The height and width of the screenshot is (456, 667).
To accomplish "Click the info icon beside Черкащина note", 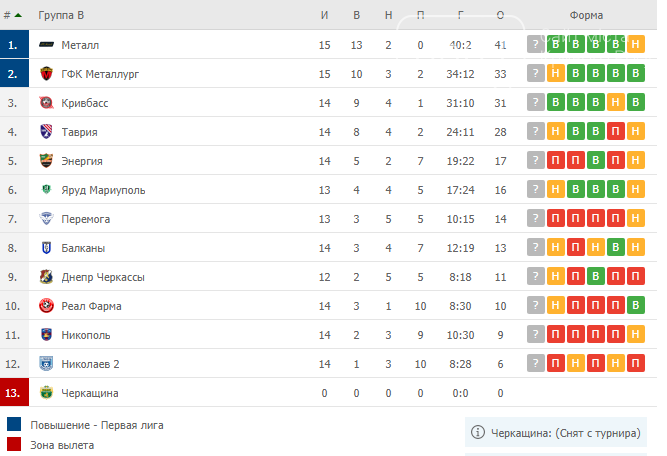I will tap(478, 432).
